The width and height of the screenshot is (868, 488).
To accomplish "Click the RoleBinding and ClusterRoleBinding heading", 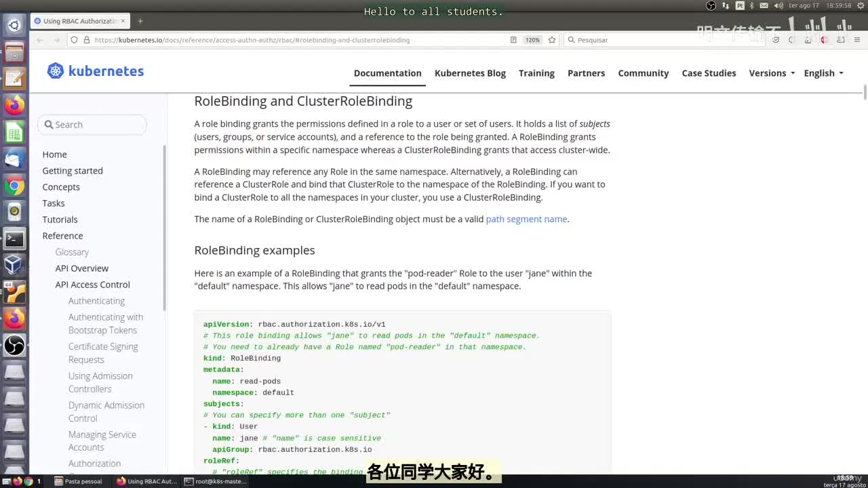I will point(303,101).
